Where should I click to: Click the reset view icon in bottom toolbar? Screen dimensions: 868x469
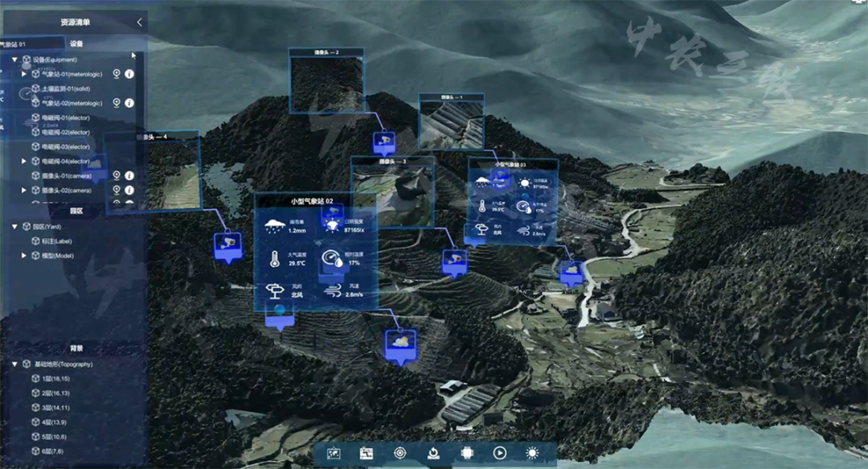coord(433,454)
